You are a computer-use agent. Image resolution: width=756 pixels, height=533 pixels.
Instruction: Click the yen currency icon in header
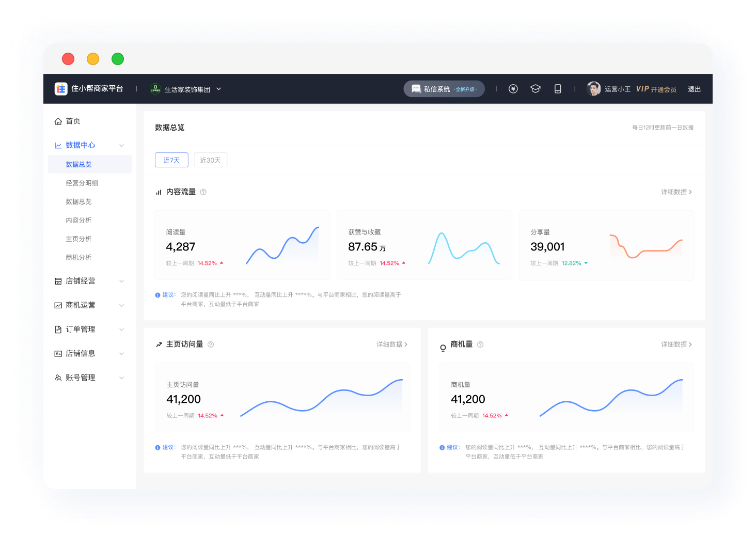tap(513, 89)
